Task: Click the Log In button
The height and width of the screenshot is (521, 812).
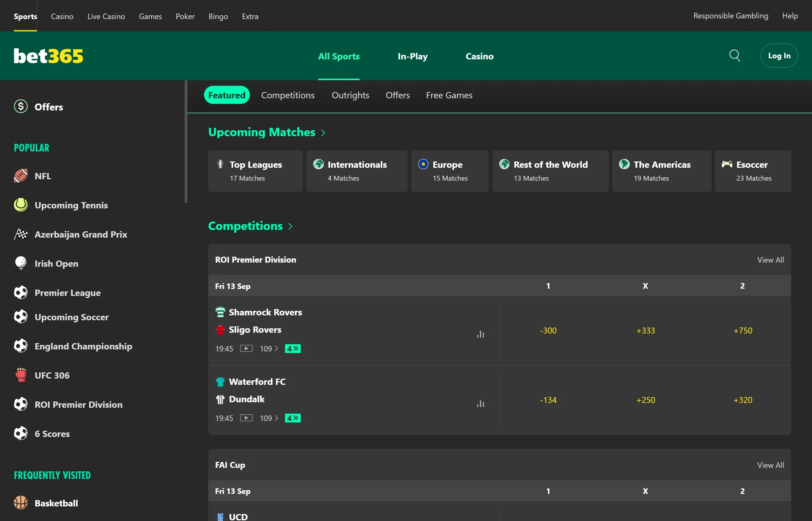Action: coord(779,56)
